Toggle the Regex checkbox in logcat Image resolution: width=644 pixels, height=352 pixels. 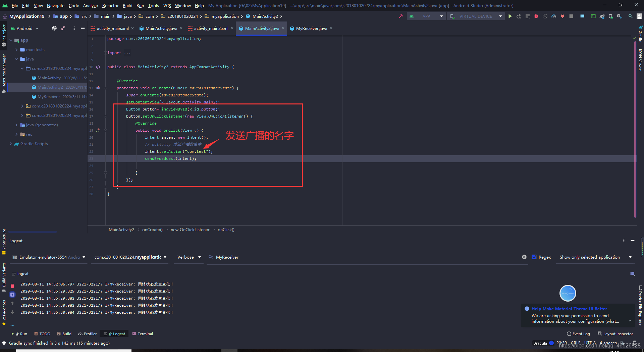534,257
